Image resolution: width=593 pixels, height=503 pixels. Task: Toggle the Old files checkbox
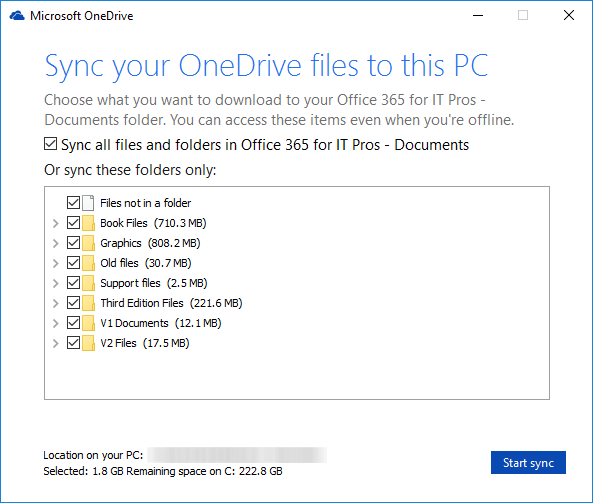(73, 263)
